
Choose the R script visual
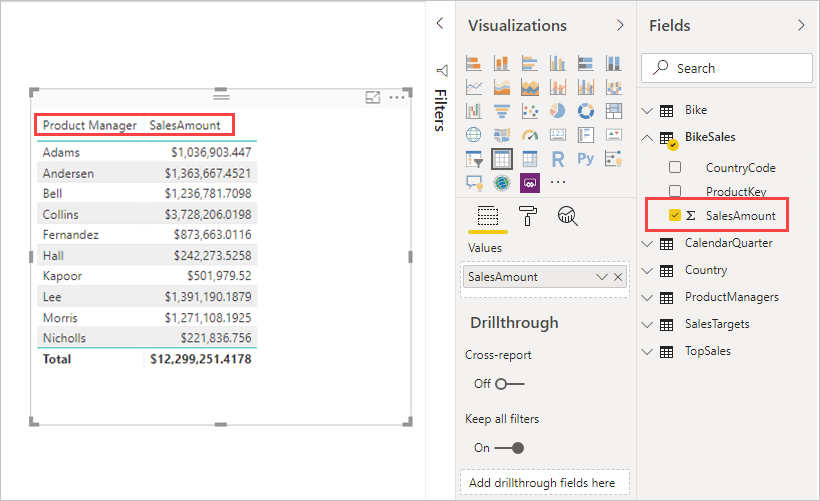pos(557,159)
